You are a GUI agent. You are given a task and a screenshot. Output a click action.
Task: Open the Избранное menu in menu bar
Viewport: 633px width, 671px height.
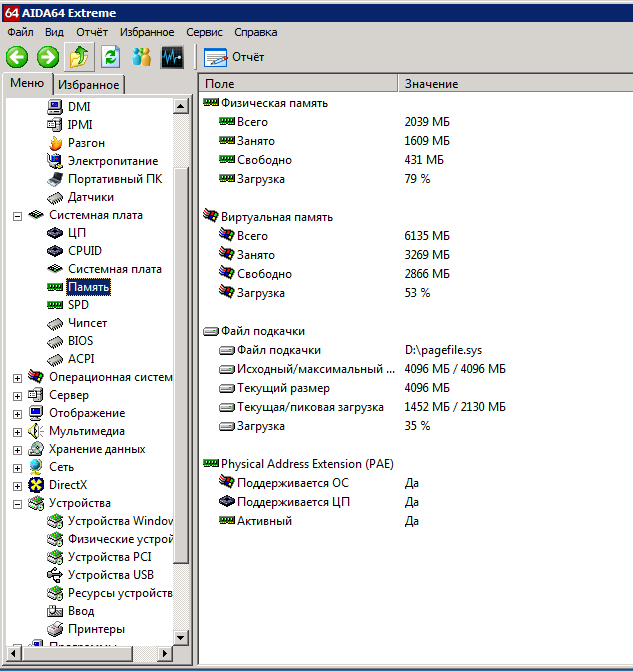[x=147, y=32]
